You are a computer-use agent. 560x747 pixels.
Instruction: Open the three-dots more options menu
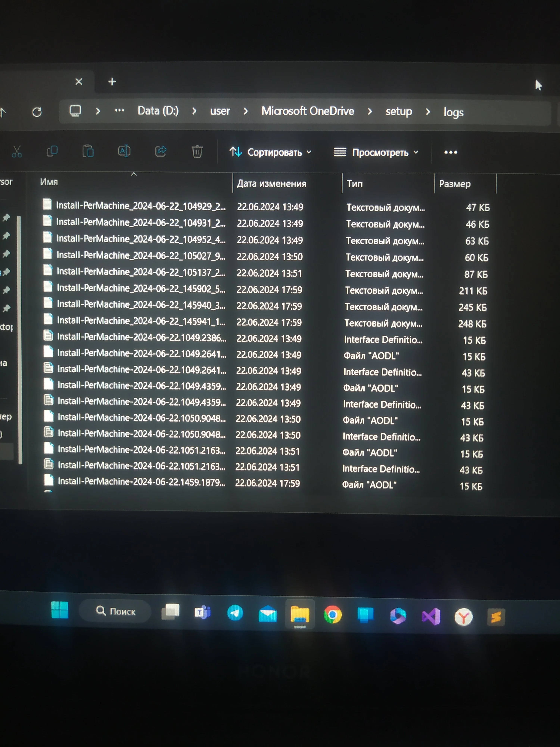[x=451, y=152]
